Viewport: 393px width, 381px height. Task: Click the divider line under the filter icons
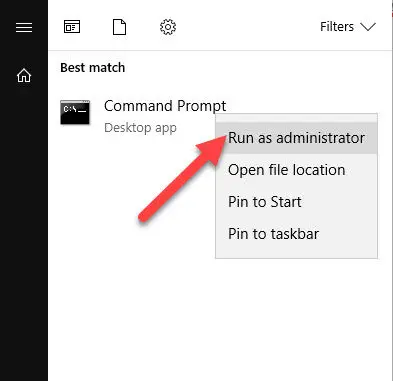point(220,50)
